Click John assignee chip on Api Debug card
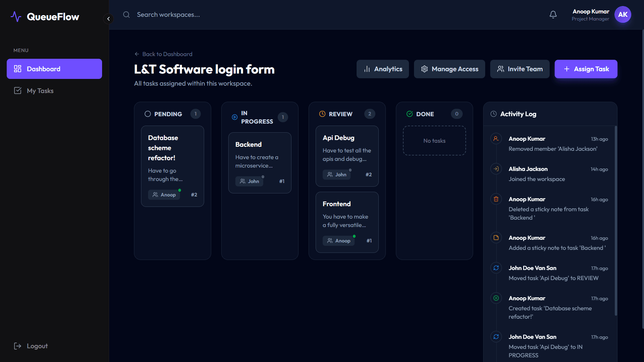The height and width of the screenshot is (362, 644). pos(337,175)
